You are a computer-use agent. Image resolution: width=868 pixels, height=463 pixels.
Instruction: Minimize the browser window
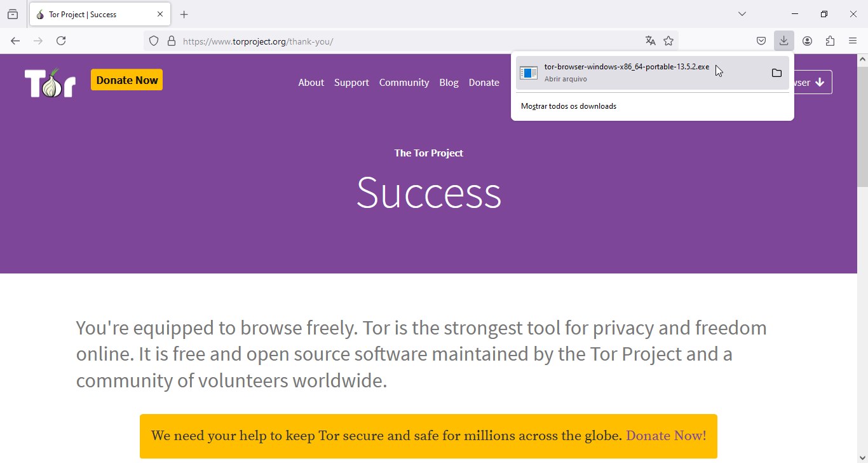[795, 14]
